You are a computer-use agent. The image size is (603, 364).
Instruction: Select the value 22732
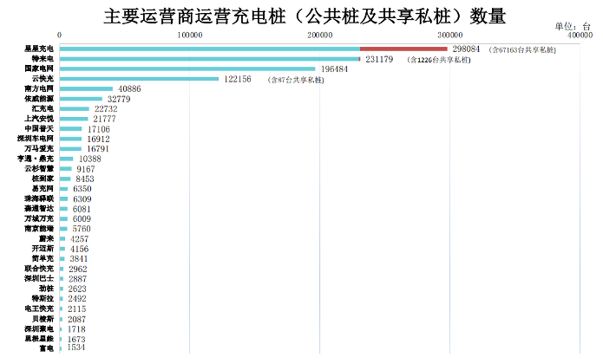point(106,109)
